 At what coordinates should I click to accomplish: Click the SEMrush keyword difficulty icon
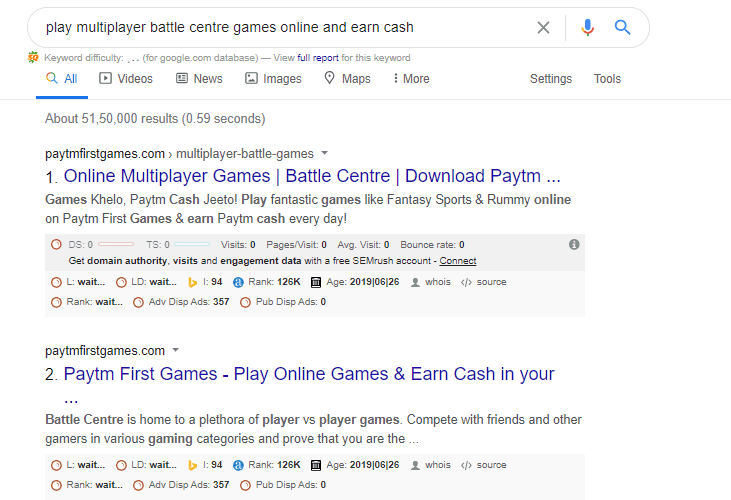click(x=33, y=57)
